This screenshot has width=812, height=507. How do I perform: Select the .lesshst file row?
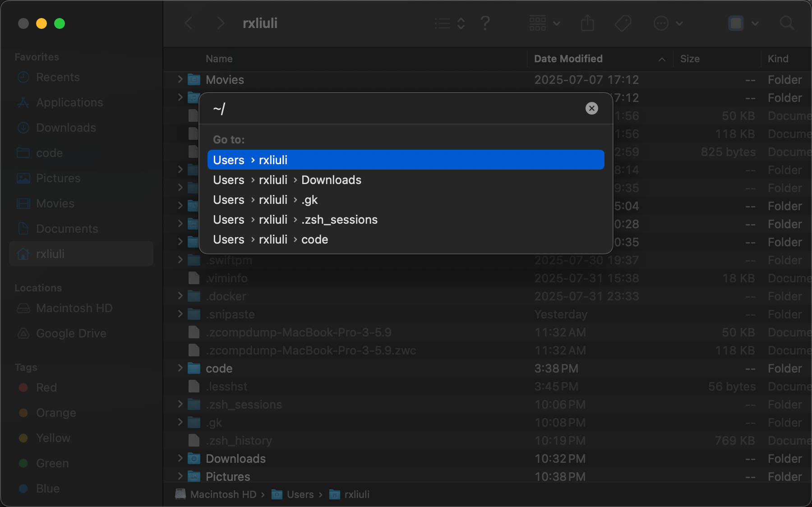[487, 387]
